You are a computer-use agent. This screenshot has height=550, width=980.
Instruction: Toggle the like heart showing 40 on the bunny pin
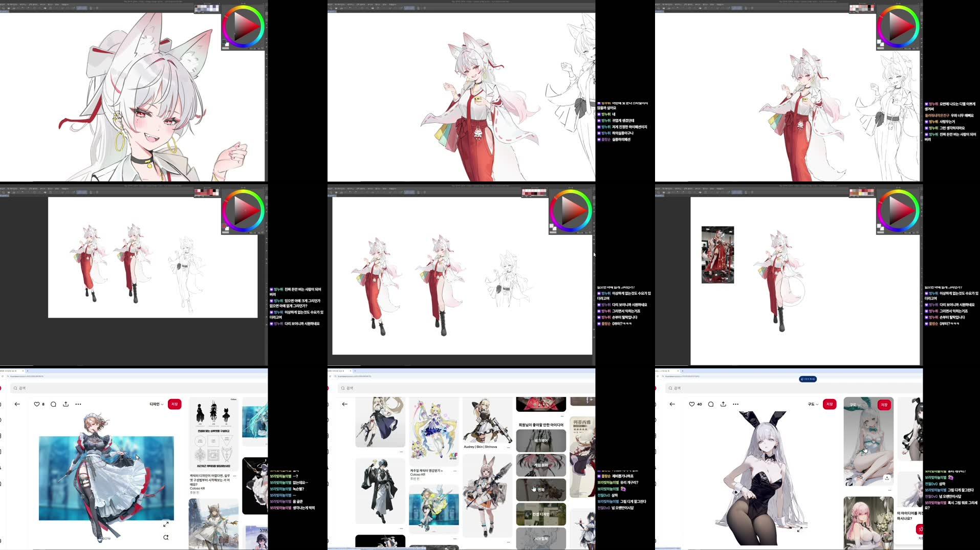tap(692, 404)
